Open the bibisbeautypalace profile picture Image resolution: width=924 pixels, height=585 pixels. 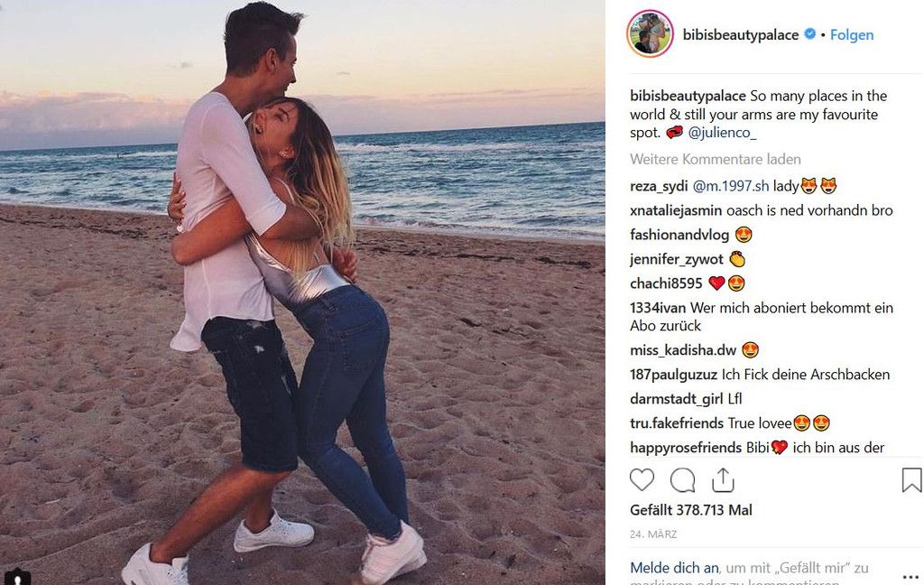650,34
